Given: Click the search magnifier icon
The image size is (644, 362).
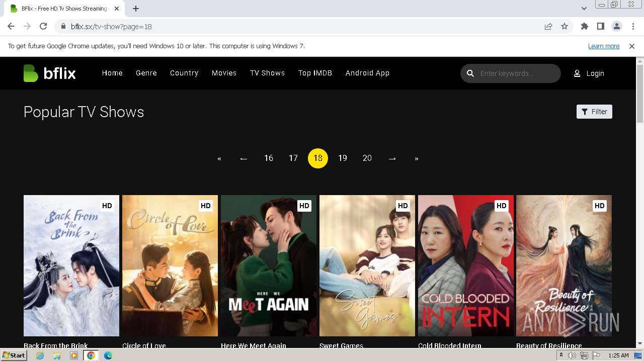Looking at the screenshot, I should click(x=470, y=73).
